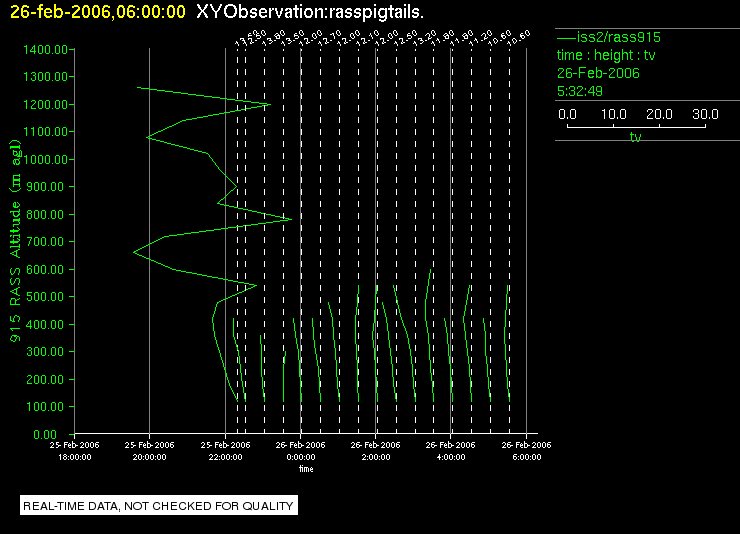The image size is (740, 534).
Task: Click the 1400.00 altitude axis label
Action: pos(45,50)
